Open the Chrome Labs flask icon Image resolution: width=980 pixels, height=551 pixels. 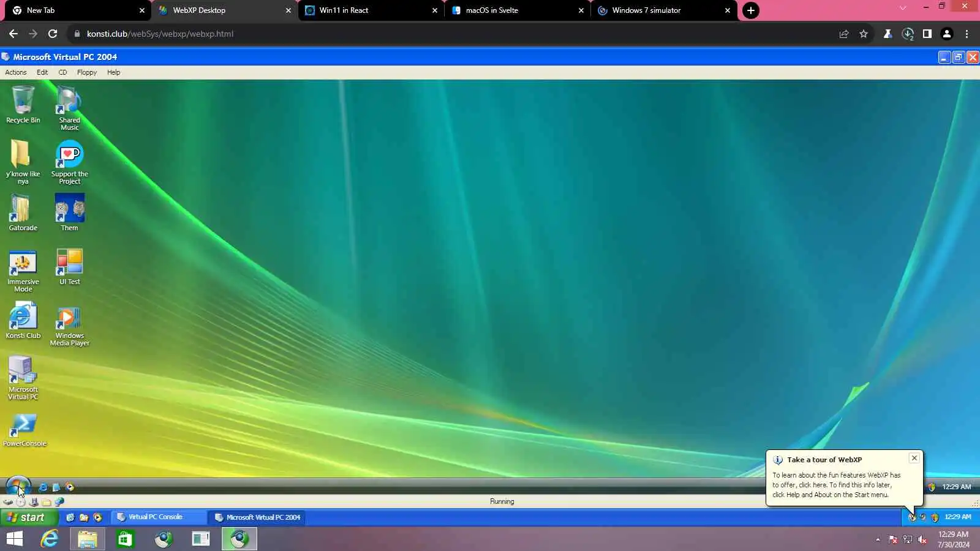888,34
